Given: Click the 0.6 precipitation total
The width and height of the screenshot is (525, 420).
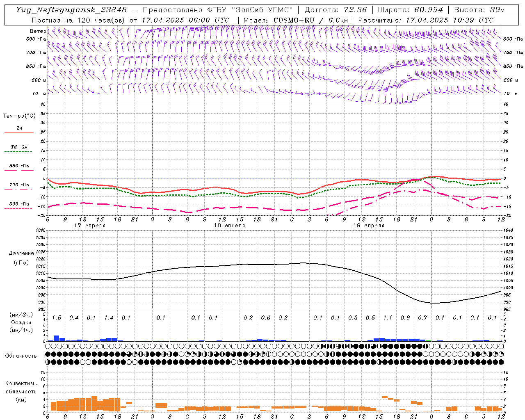Looking at the screenshot, I should coord(266,317).
